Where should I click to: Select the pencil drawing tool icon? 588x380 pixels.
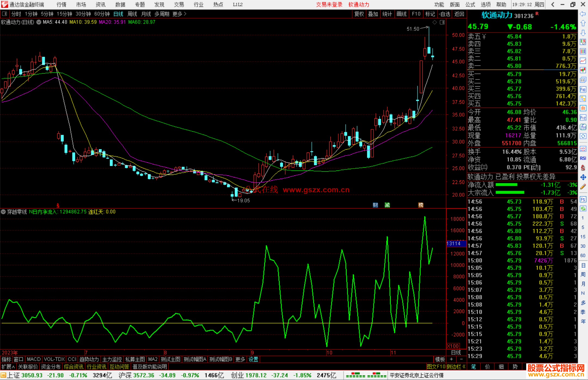583,187
